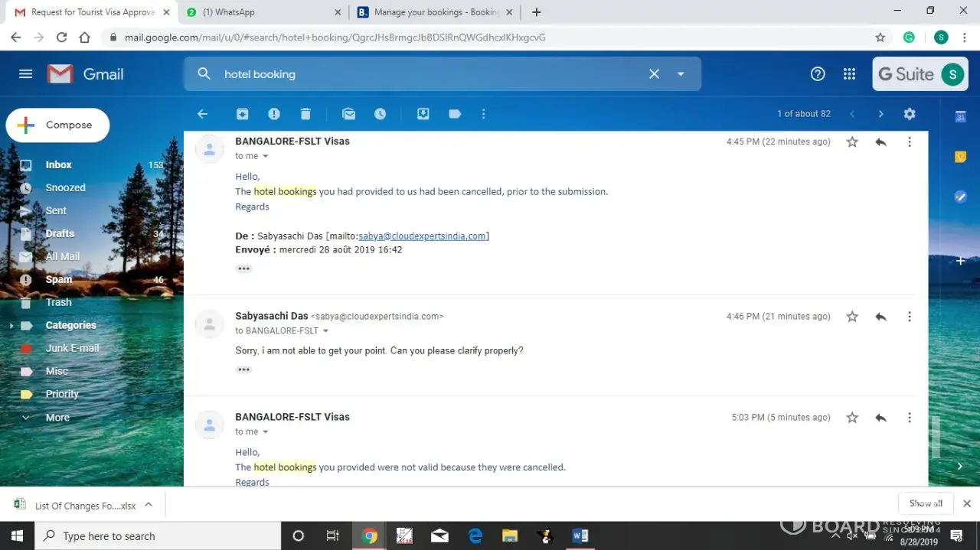Image resolution: width=980 pixels, height=550 pixels.
Task: Archive this conversation
Action: [x=242, y=114]
